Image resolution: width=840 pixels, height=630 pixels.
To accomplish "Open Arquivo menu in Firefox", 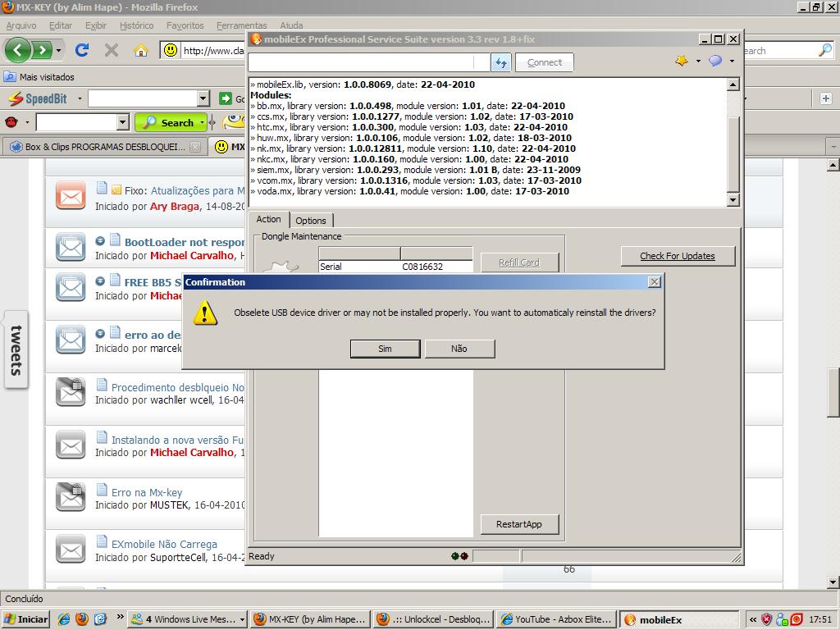I will pyautogui.click(x=21, y=25).
